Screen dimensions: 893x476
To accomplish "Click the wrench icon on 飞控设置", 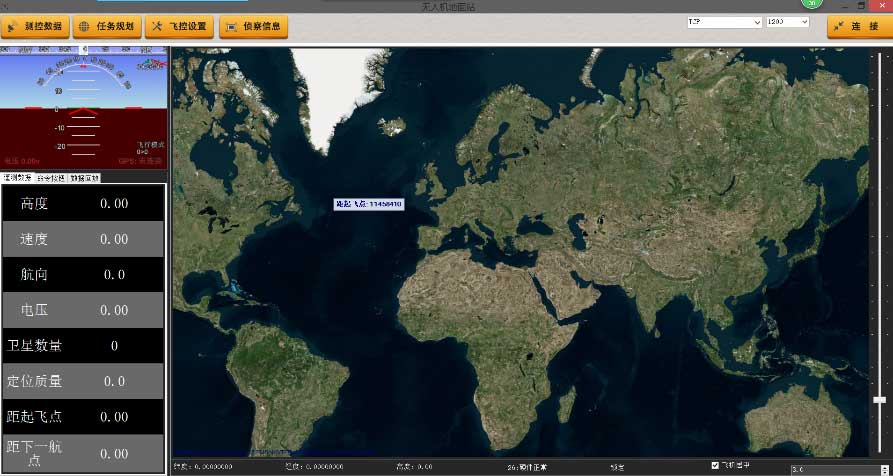I will 157,27.
